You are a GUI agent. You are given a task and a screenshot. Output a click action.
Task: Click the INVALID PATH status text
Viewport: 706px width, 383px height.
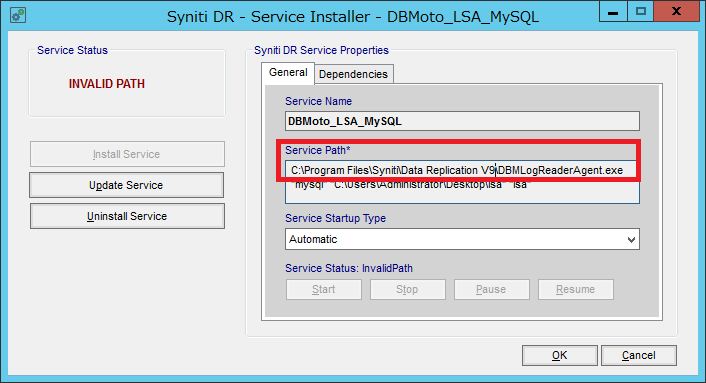point(107,84)
